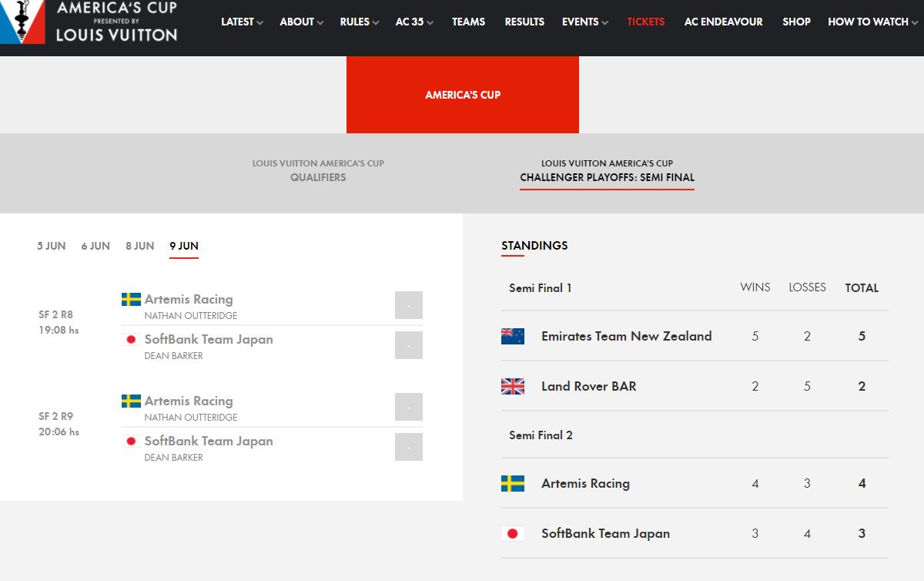
Task: Click the Japan flag in the SF 2 R9 race
Action: tap(131, 442)
